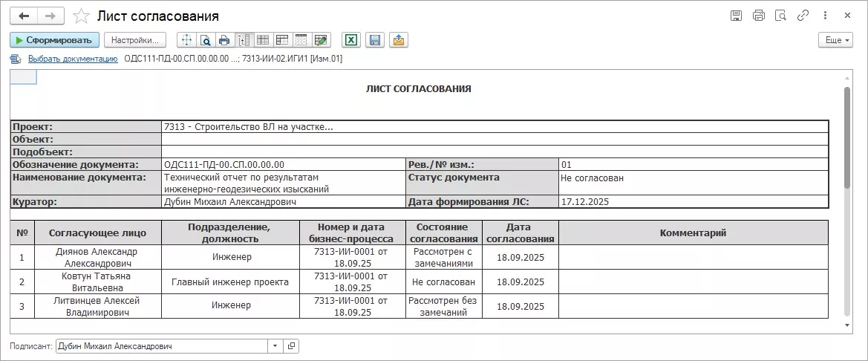The height and width of the screenshot is (361, 868).
Task: Click the Excel export icon
Action: click(351, 40)
